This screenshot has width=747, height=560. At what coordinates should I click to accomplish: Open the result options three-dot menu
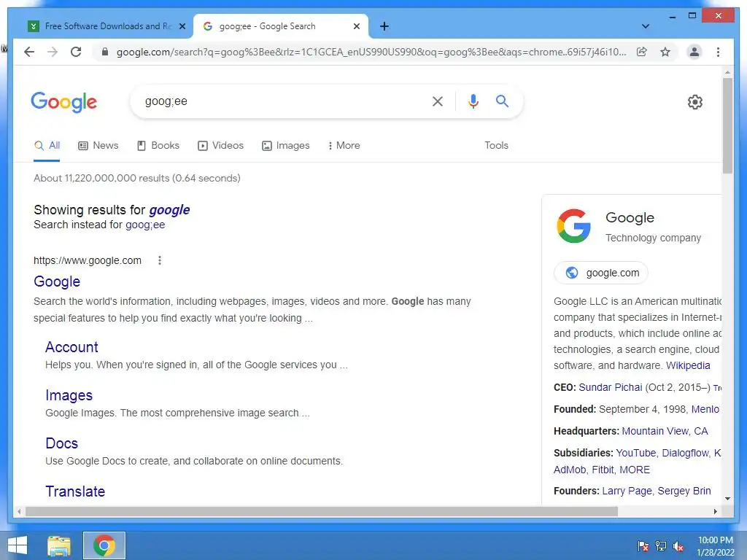(x=160, y=260)
